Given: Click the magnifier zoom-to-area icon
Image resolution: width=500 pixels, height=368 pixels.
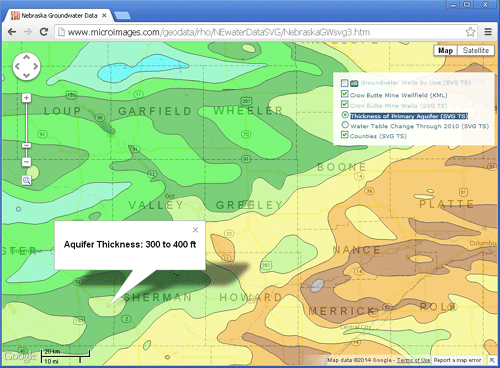Looking at the screenshot, I should pyautogui.click(x=26, y=180).
